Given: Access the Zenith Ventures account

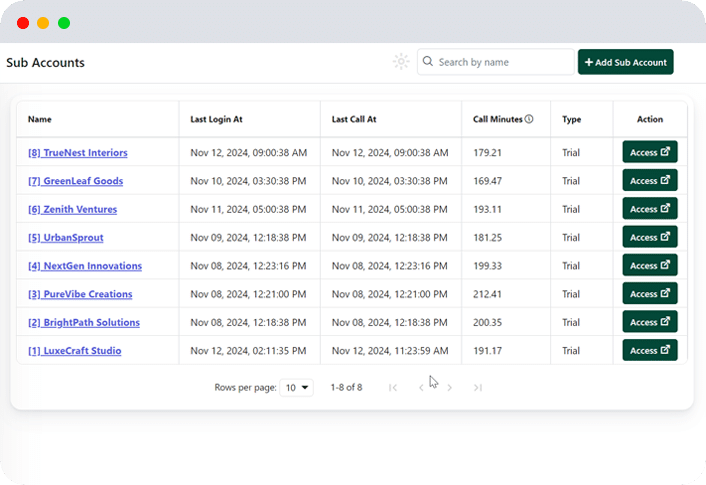Looking at the screenshot, I should tap(650, 209).
